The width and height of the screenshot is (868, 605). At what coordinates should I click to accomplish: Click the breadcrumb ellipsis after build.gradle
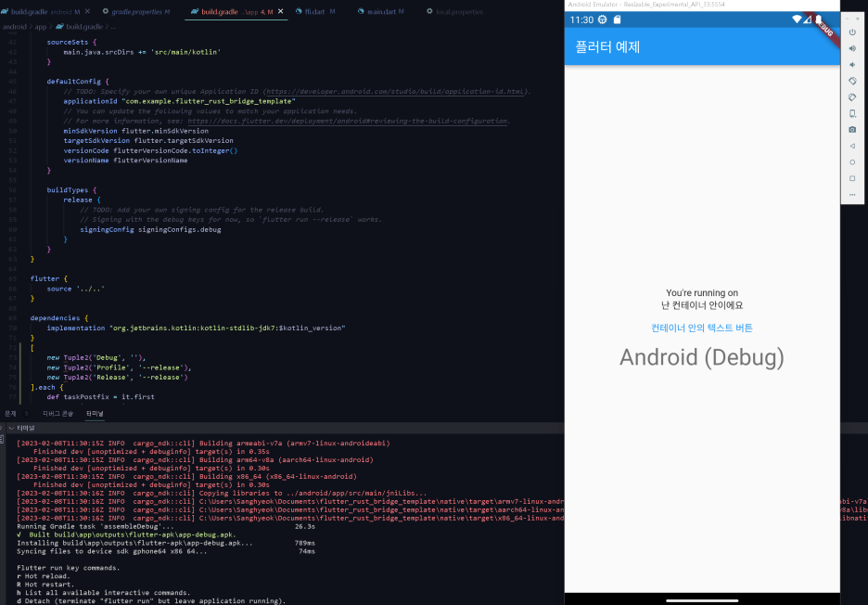click(113, 27)
